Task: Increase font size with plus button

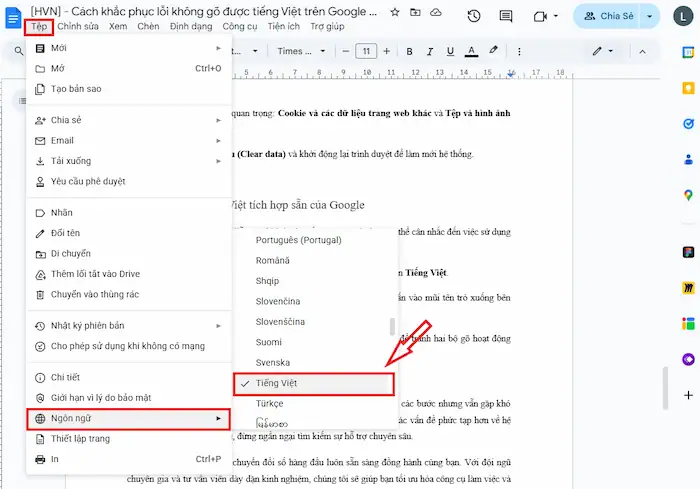Action: point(388,51)
